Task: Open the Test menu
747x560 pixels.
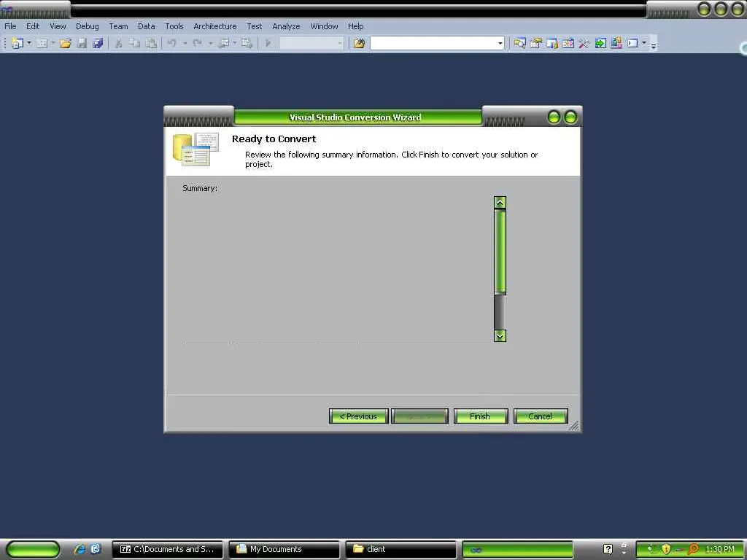Action: tap(255, 26)
